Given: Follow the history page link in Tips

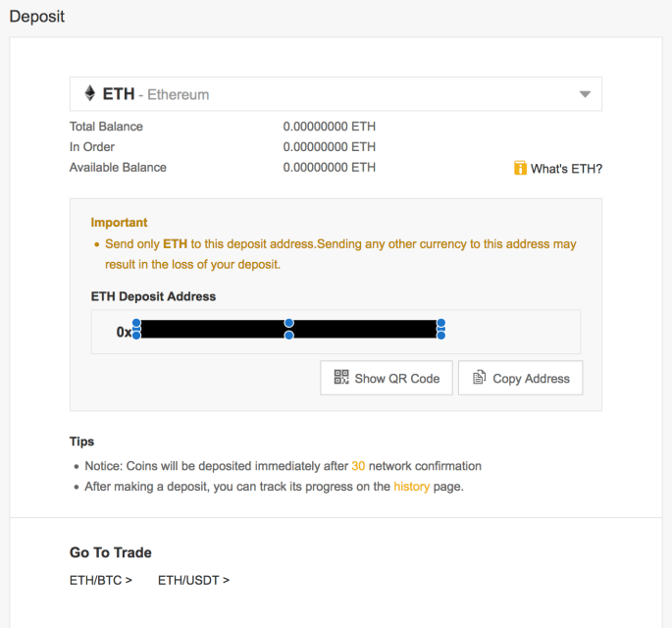Looking at the screenshot, I should click(x=411, y=487).
